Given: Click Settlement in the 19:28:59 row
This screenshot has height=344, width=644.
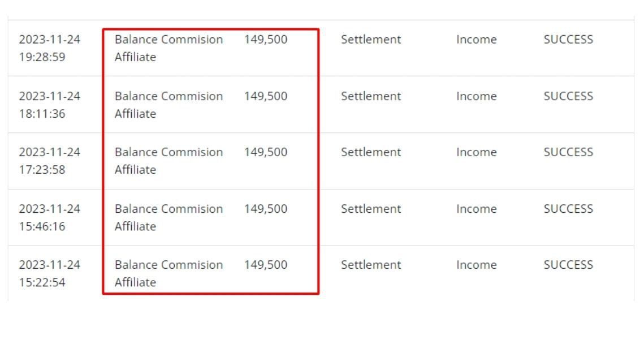Looking at the screenshot, I should 371,40.
